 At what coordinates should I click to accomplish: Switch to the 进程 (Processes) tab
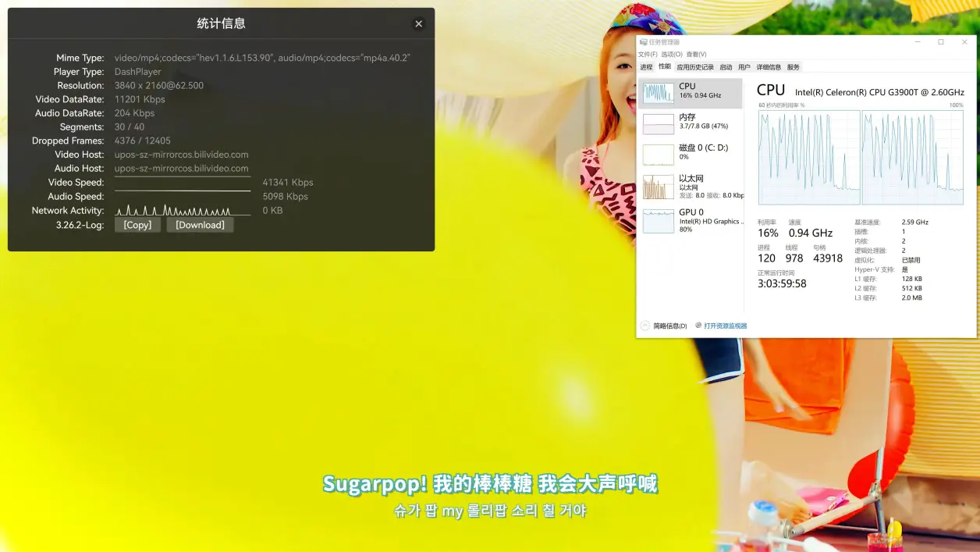pyautogui.click(x=646, y=67)
